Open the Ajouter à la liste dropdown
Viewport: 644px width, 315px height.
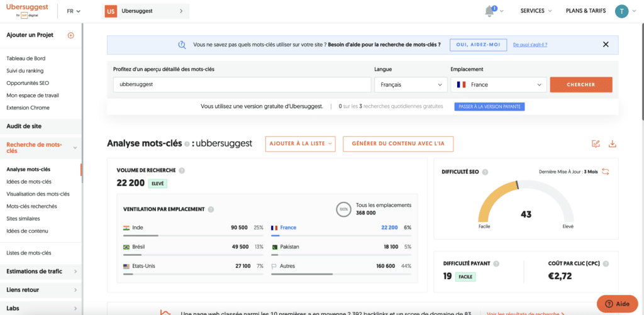coord(301,144)
